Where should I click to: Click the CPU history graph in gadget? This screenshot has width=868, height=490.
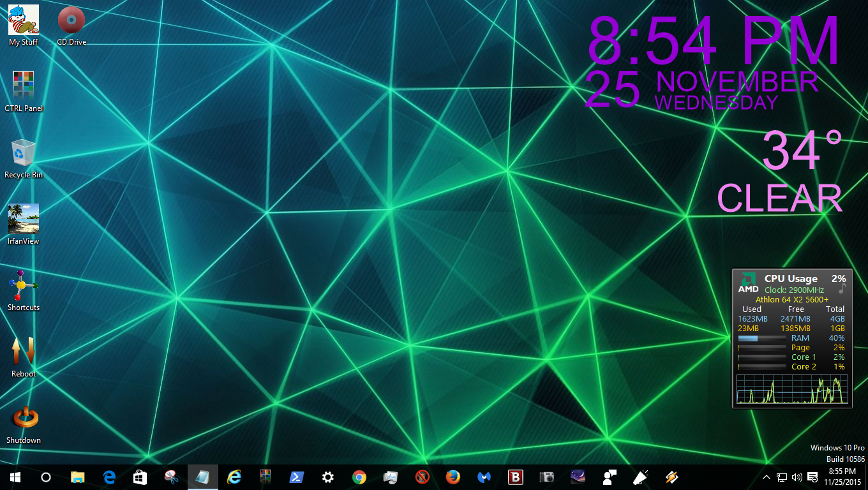[792, 389]
